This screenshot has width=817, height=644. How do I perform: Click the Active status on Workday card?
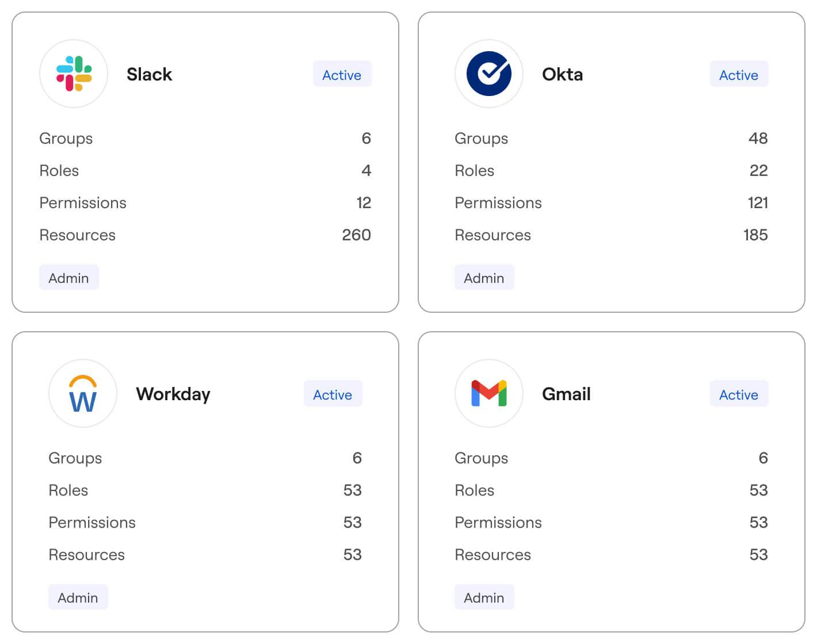[x=333, y=394]
